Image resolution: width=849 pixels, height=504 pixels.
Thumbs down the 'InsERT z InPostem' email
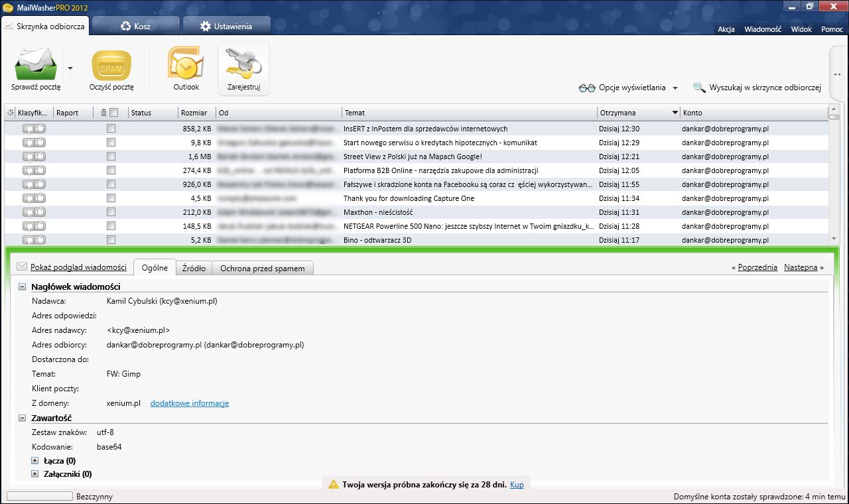pos(29,129)
